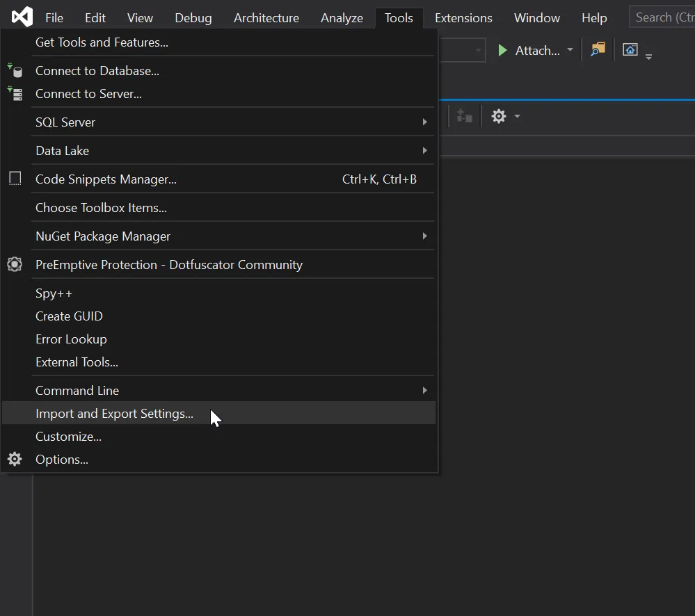Click in the Search box

[x=661, y=17]
